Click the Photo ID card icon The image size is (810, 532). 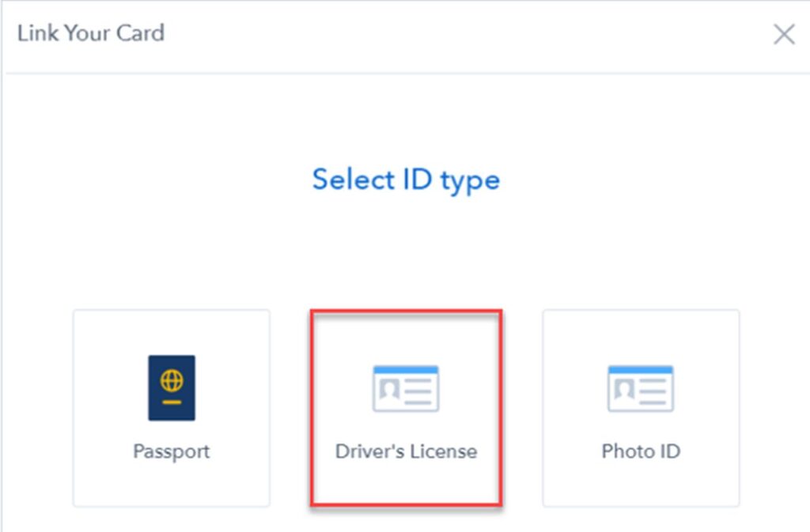[641, 389]
